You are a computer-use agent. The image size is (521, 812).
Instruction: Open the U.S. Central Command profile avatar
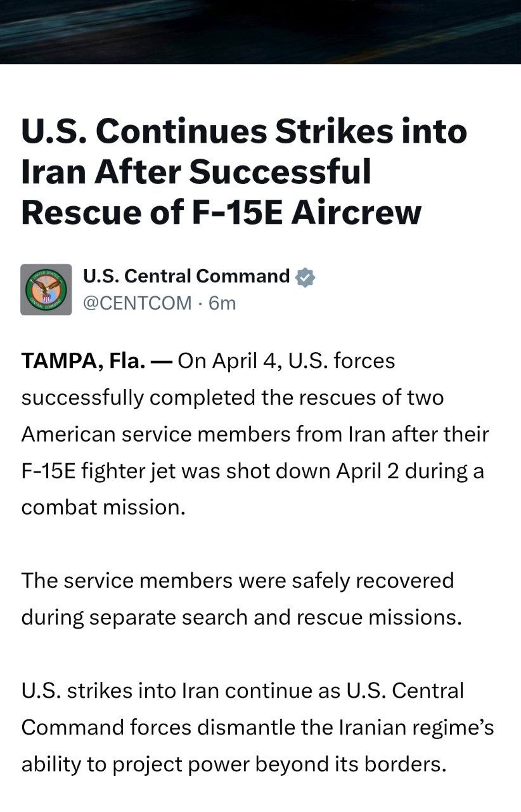[46, 289]
